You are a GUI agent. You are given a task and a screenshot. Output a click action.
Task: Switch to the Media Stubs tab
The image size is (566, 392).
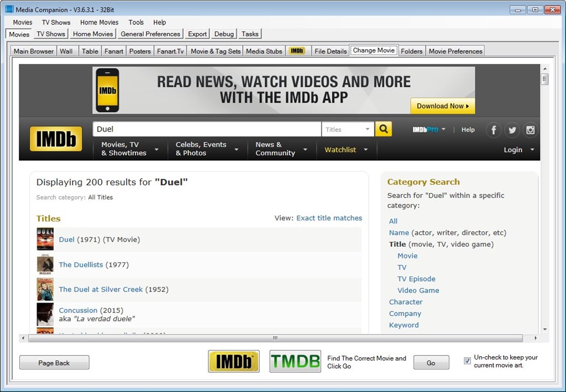264,51
